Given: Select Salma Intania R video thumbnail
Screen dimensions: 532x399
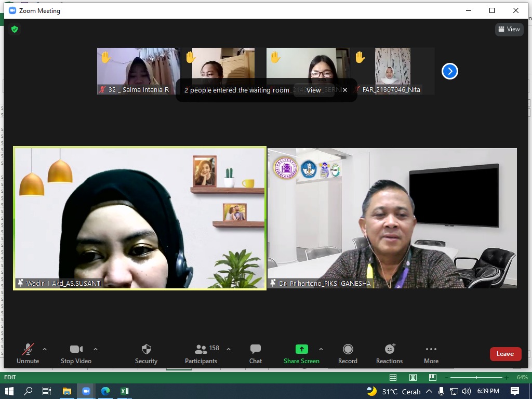Looking at the screenshot, I should coord(138,71).
